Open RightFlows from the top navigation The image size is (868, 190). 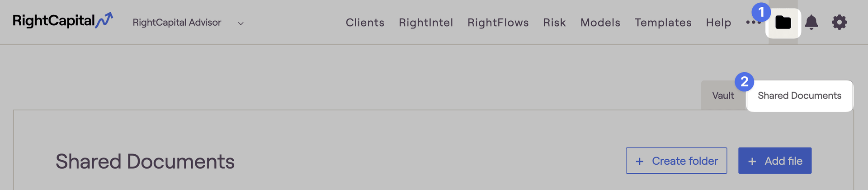pyautogui.click(x=498, y=23)
